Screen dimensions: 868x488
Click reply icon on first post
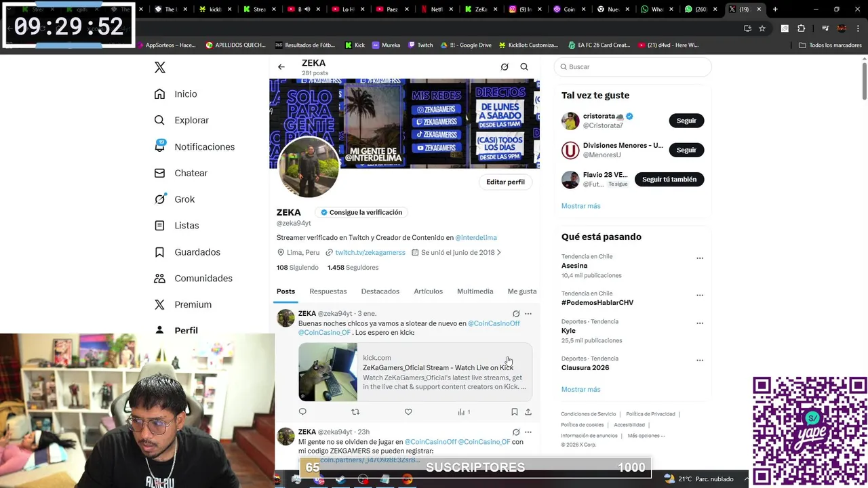(x=302, y=411)
